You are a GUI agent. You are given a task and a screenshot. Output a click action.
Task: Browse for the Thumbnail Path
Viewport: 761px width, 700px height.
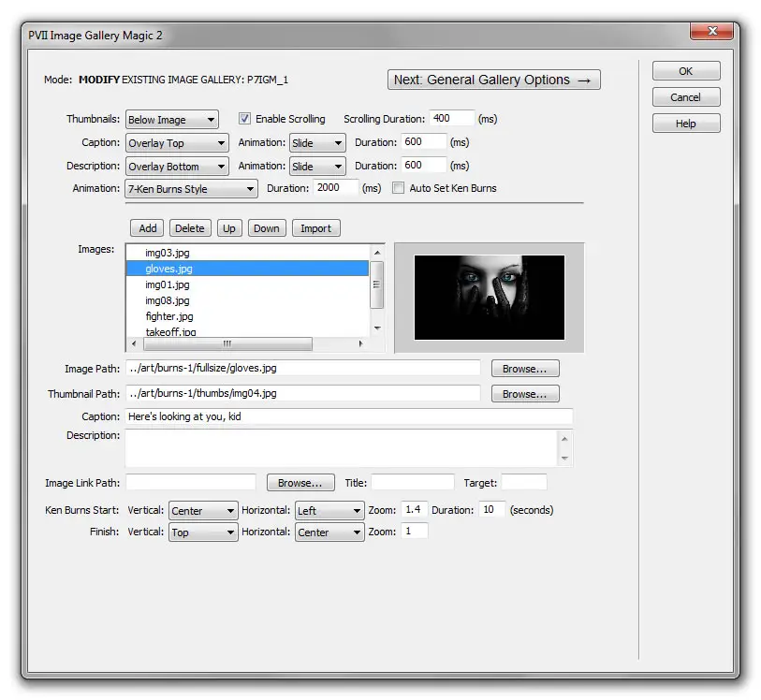tap(525, 394)
